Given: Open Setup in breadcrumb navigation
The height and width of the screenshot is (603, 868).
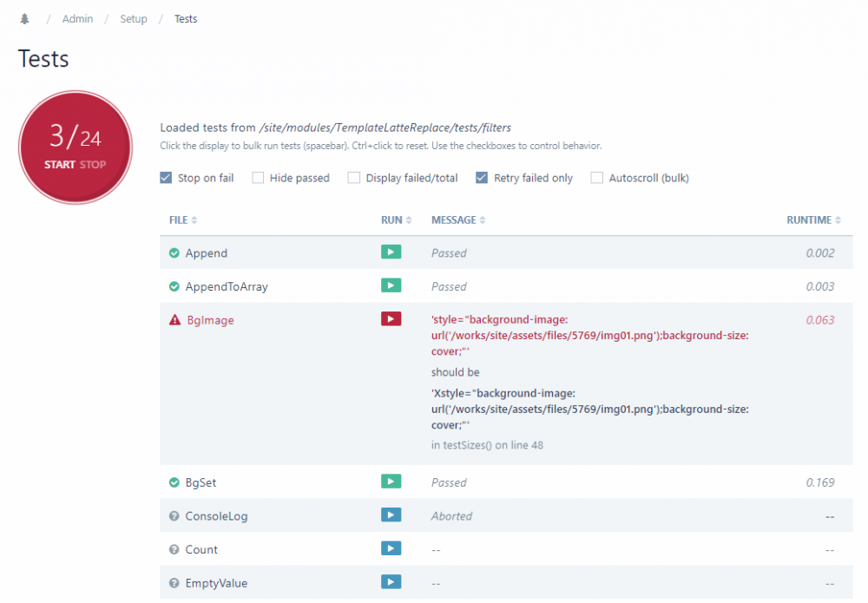Looking at the screenshot, I should click(134, 19).
